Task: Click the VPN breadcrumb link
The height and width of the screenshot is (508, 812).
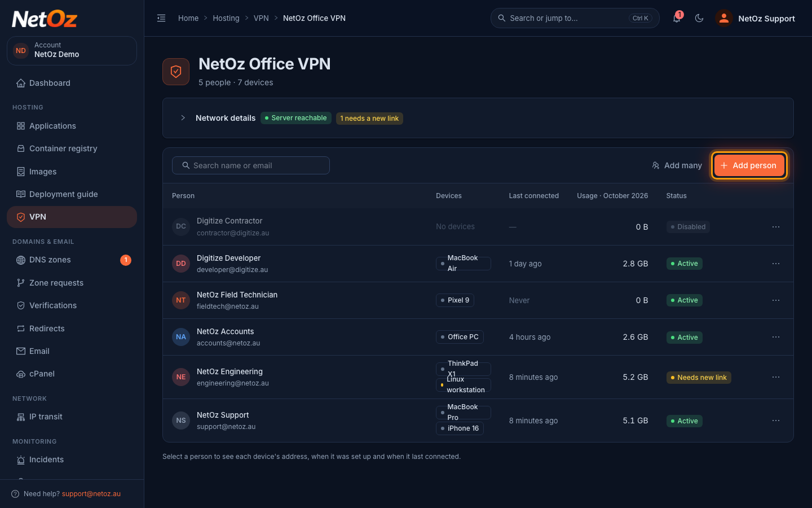Action: 261,18
